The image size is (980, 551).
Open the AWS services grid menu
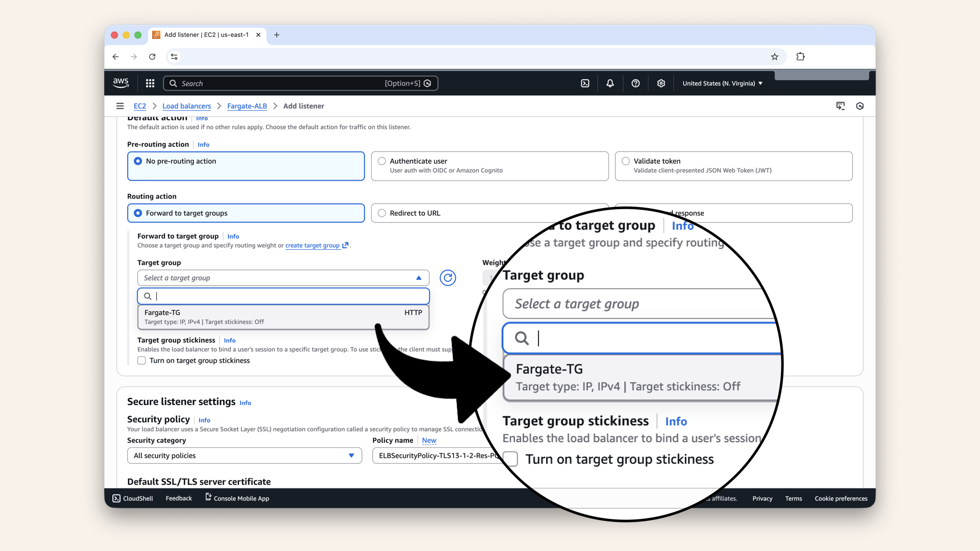[x=150, y=83]
